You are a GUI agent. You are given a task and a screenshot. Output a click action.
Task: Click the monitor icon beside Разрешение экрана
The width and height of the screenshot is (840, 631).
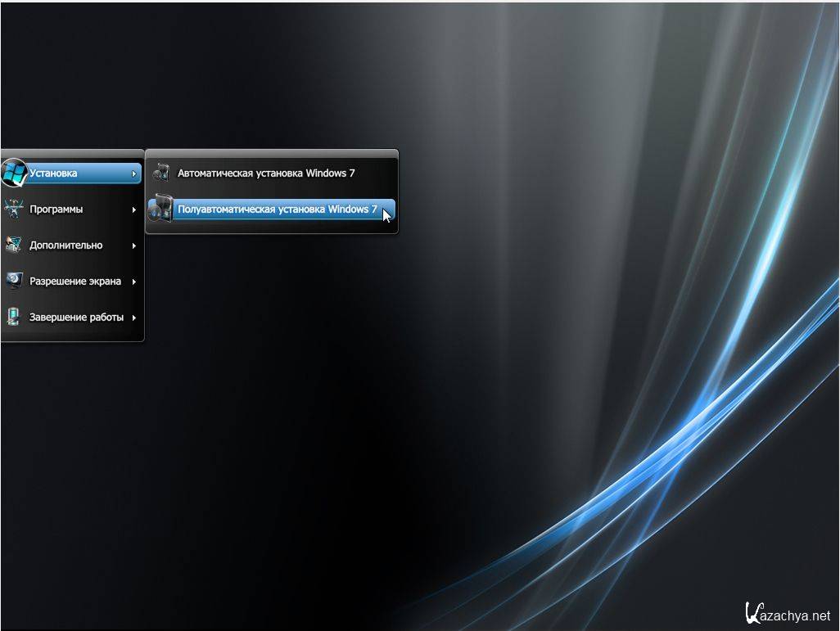coord(14,281)
